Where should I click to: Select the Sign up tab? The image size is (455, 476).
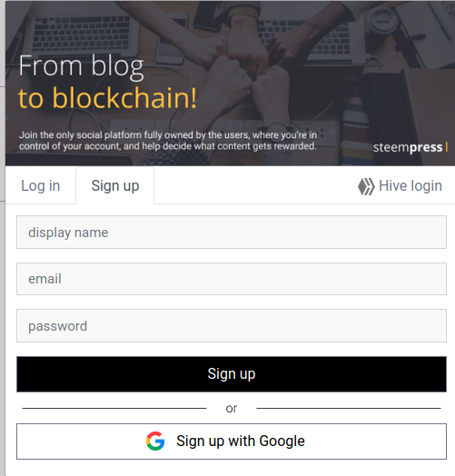pos(115,186)
